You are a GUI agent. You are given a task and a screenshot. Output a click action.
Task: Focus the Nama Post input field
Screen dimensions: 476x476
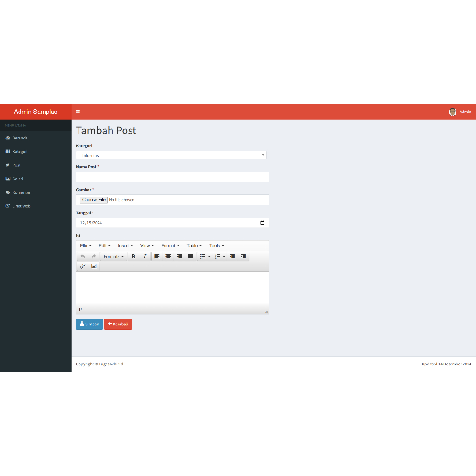(x=172, y=177)
